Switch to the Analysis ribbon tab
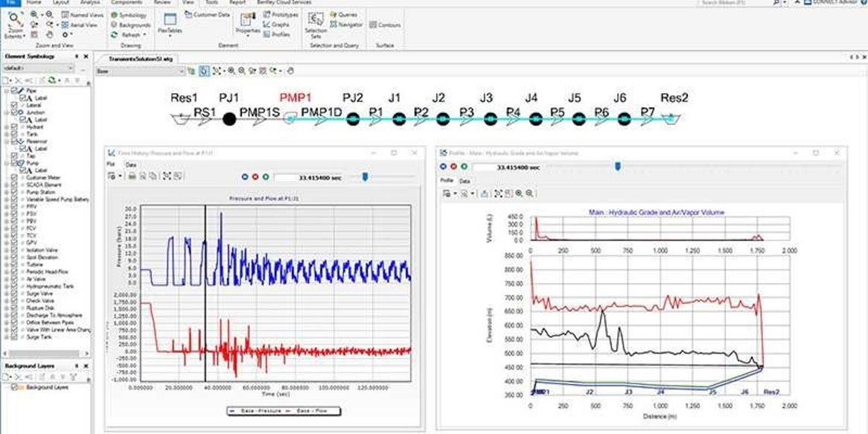Image resolution: width=868 pixels, height=434 pixels. [x=89, y=3]
